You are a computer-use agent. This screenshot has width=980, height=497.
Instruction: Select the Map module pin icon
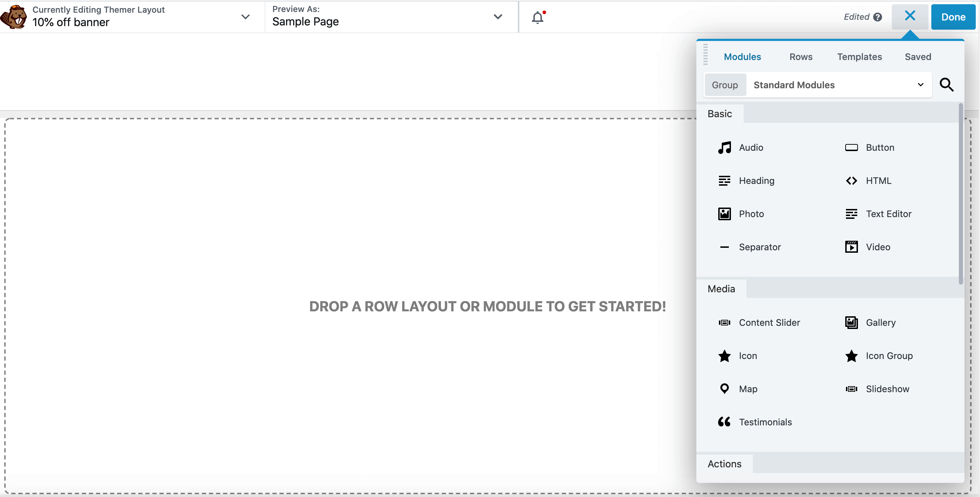pos(724,389)
